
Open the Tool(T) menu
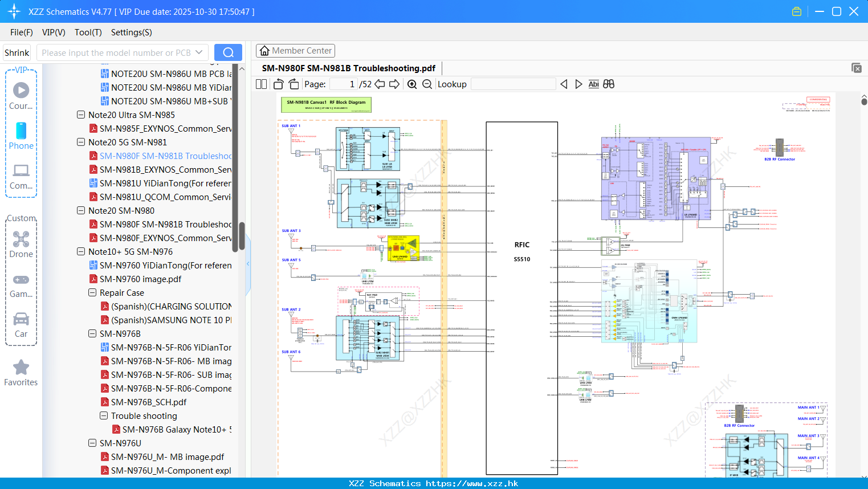tap(88, 32)
